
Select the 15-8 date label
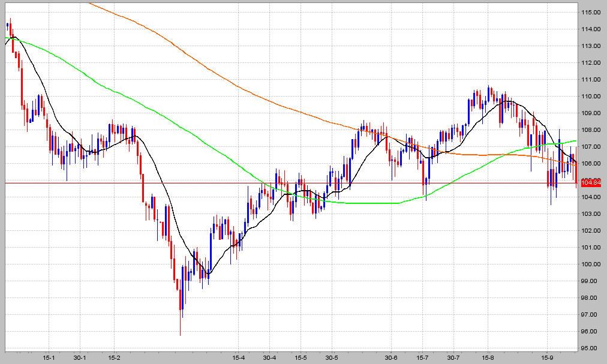click(488, 358)
